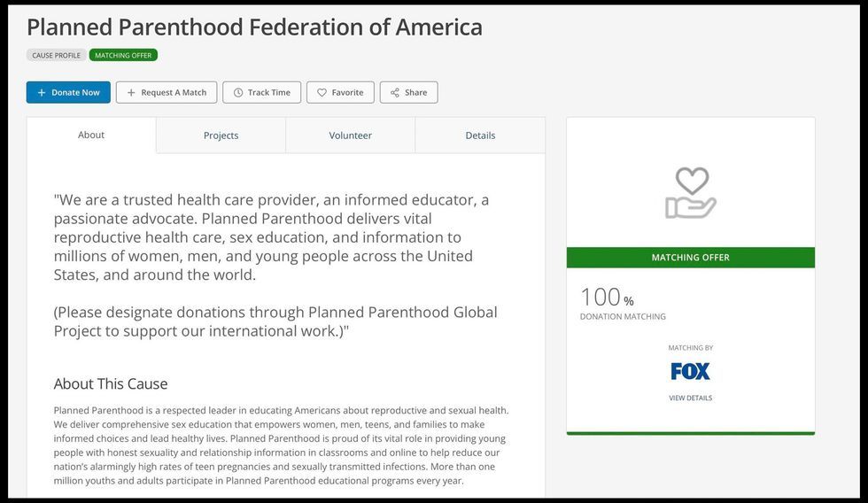Click the FOX logo under Matching By
Viewport: 868px width, 503px height.
pos(690,371)
